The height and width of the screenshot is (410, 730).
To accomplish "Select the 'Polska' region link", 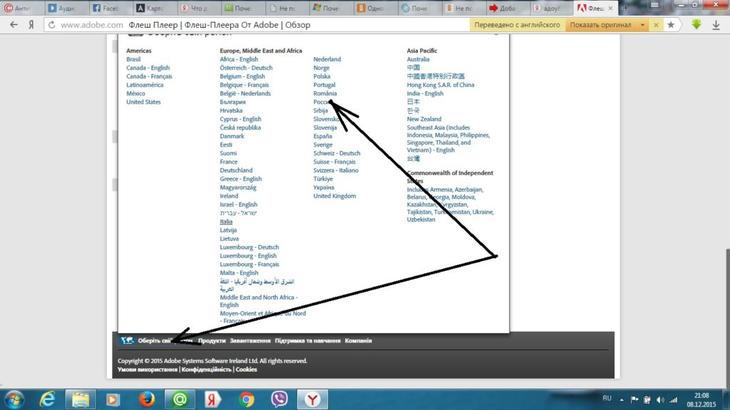I will click(x=322, y=76).
